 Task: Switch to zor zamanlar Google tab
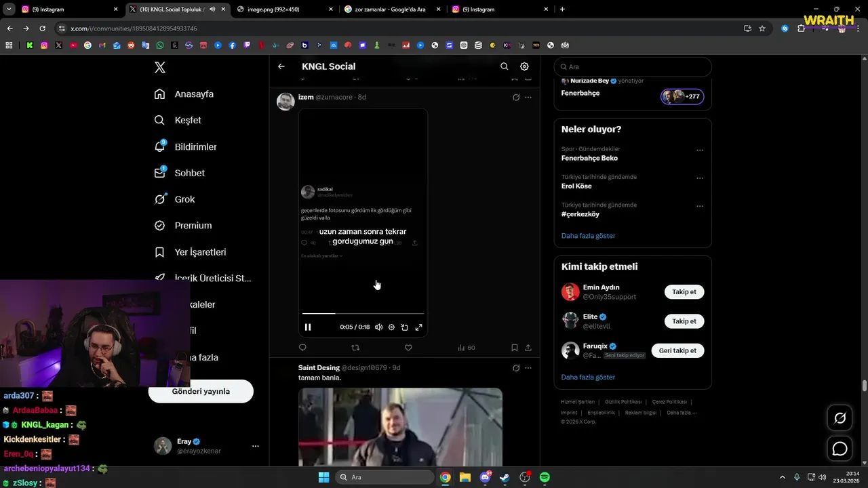pos(391,9)
